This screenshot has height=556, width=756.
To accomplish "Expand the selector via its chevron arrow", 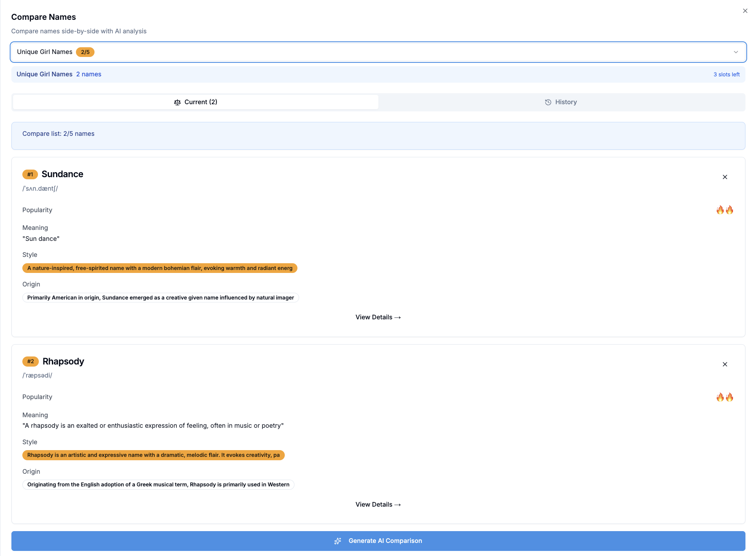I will (737, 52).
